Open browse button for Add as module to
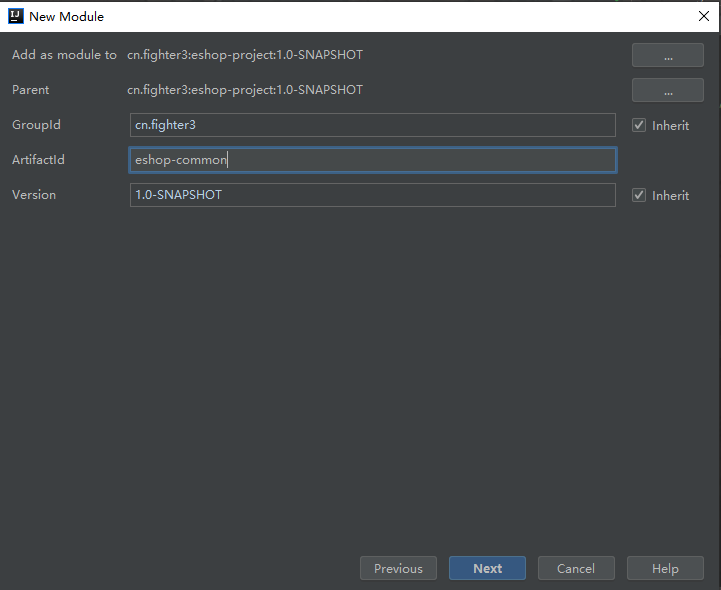Viewport: 721px width, 590px height. click(x=667, y=56)
